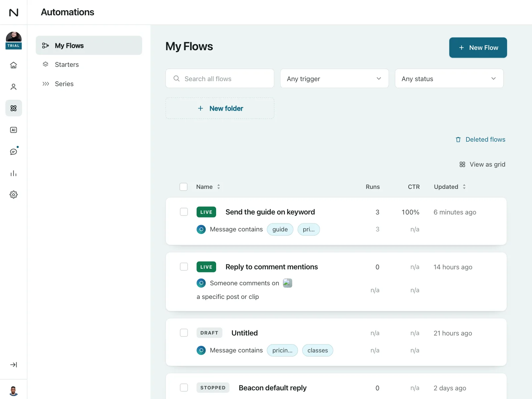532x399 pixels.
Task: Open Beacon default reply flow
Action: click(273, 388)
